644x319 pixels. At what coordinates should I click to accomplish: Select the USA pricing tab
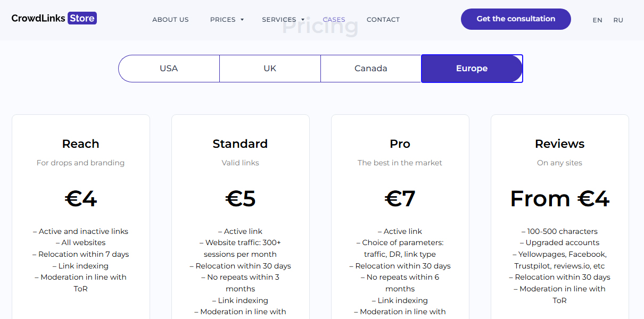[x=169, y=68]
